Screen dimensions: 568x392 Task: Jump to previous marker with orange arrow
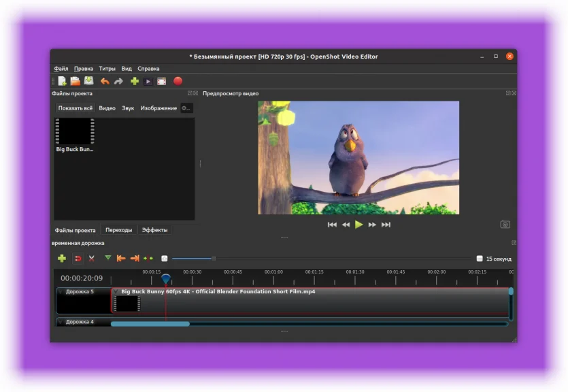click(121, 259)
